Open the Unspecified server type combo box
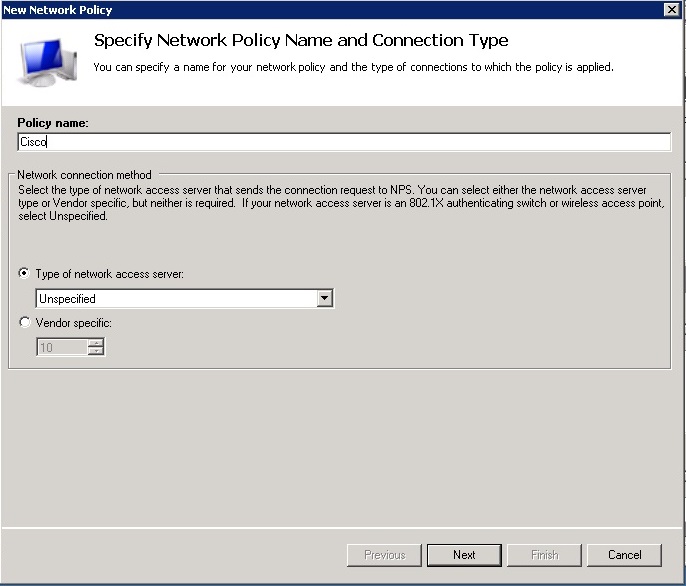This screenshot has width=686, height=586. tap(175, 298)
